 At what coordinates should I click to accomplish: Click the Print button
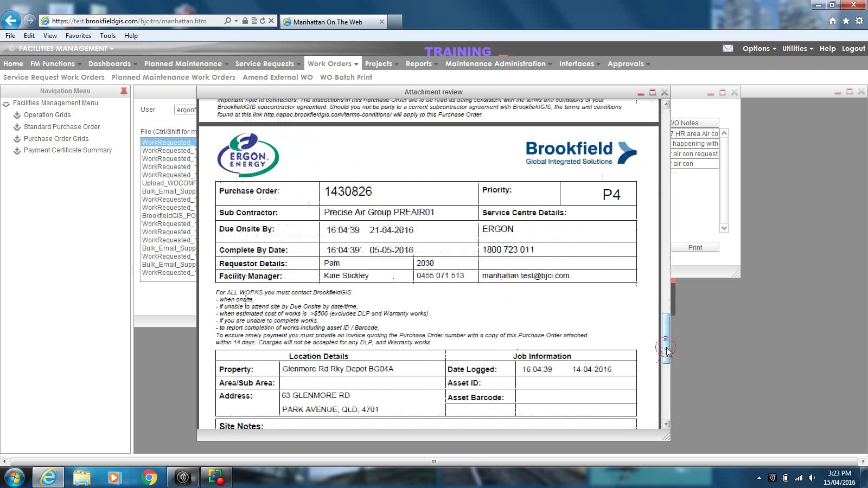pyautogui.click(x=694, y=247)
